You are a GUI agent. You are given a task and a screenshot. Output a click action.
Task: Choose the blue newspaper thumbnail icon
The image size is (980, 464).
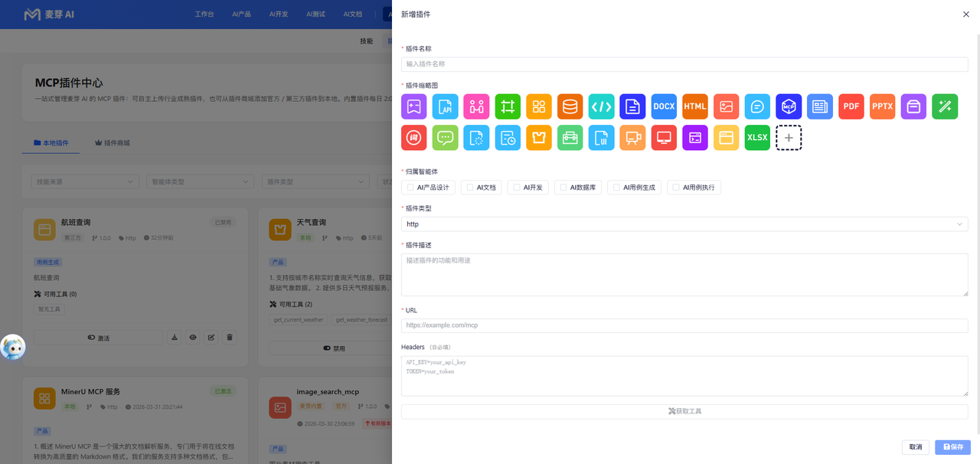pos(820,106)
